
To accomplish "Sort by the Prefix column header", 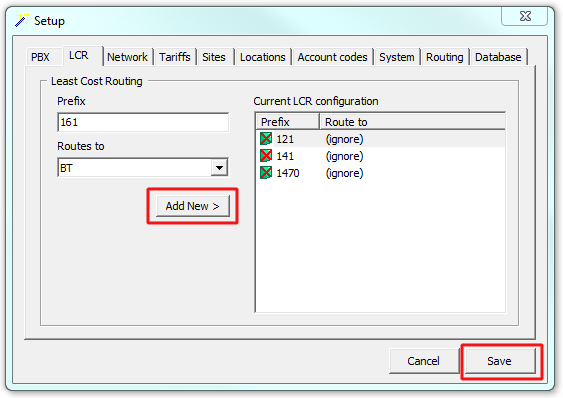I will pyautogui.click(x=287, y=122).
